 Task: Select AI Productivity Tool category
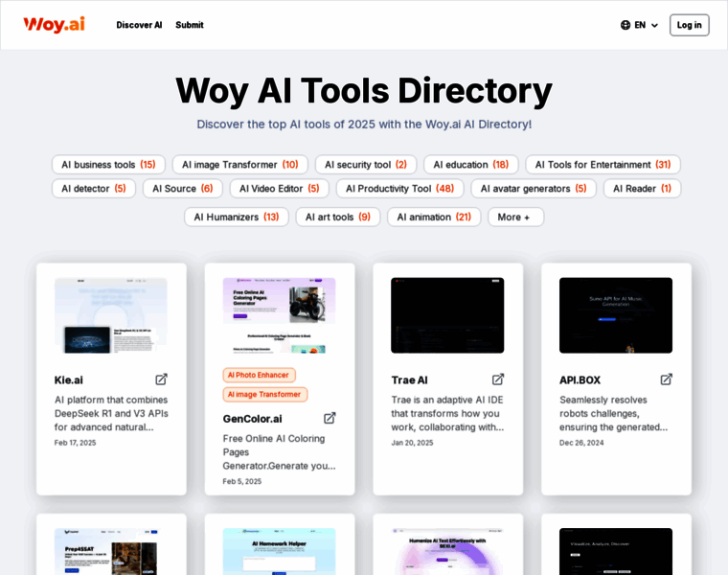pos(399,189)
